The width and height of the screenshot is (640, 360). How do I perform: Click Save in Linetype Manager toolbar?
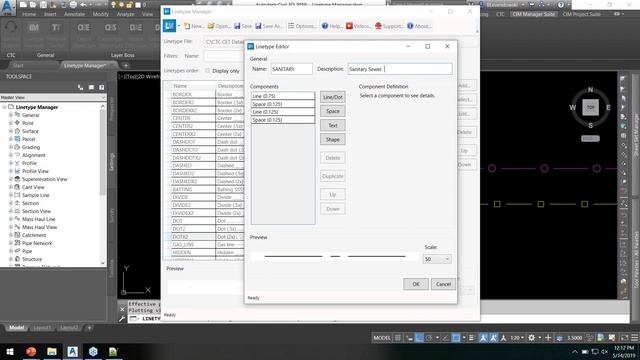[x=243, y=26]
